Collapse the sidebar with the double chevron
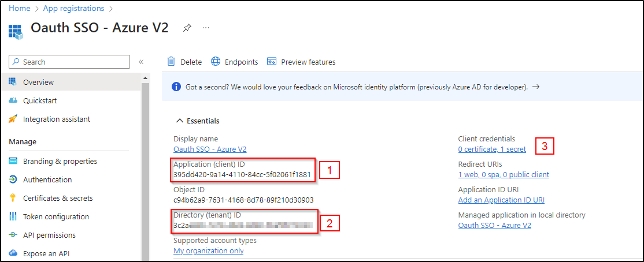644x262 pixels. tap(141, 62)
